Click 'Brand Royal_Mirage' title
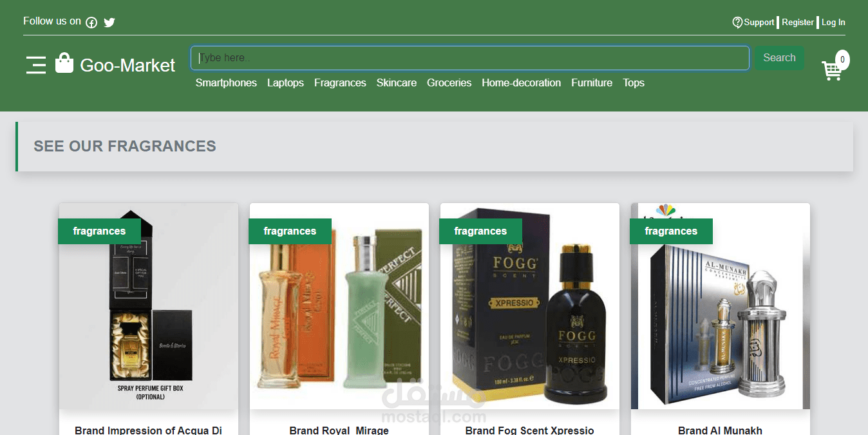 pos(339,430)
